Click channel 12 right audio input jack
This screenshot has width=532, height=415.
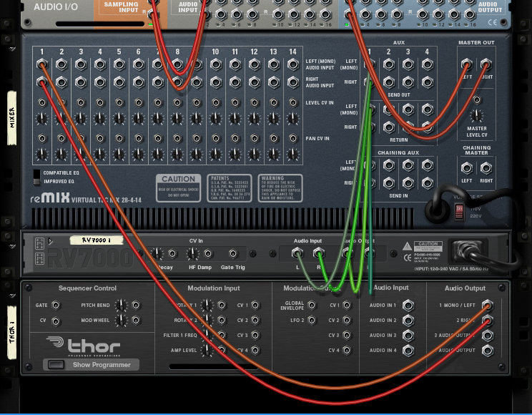[x=254, y=82]
